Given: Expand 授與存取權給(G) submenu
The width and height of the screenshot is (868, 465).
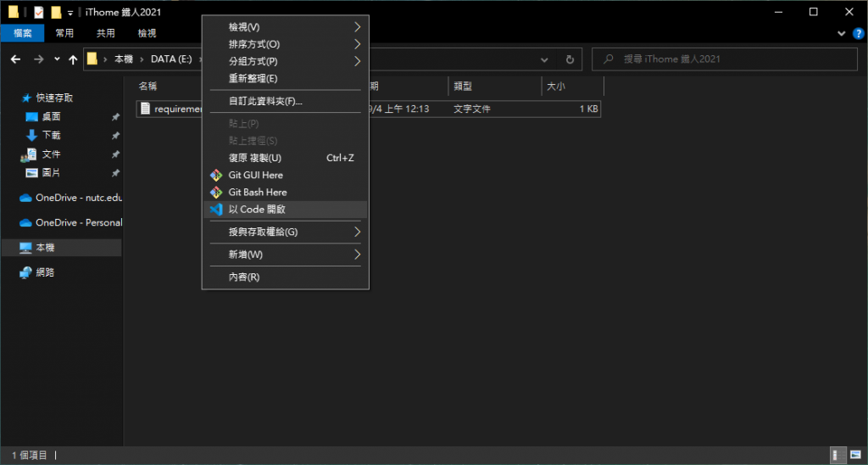Looking at the screenshot, I should (x=285, y=232).
